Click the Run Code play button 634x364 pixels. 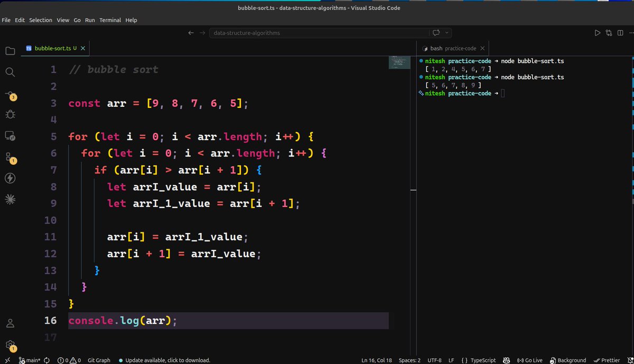click(597, 33)
